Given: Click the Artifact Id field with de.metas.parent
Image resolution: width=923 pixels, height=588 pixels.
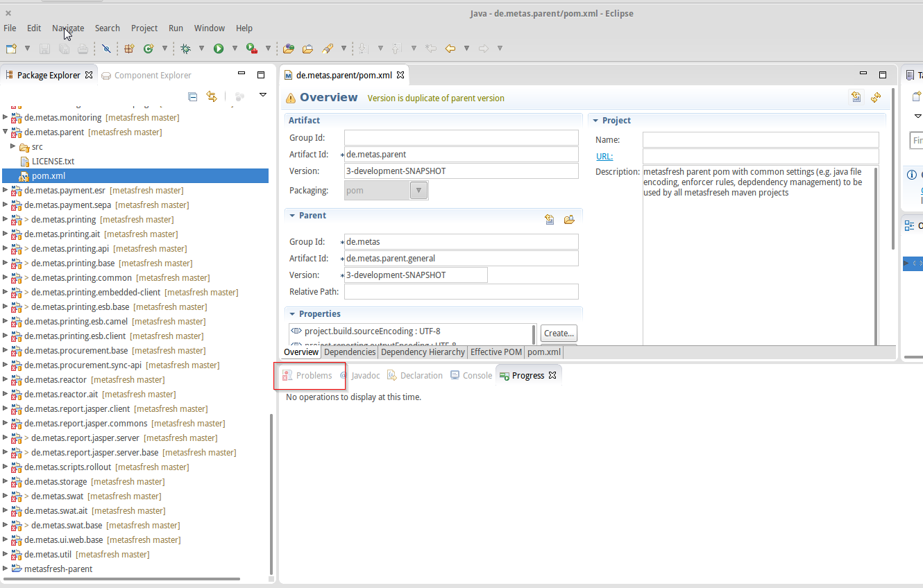Looking at the screenshot, I should pos(461,155).
